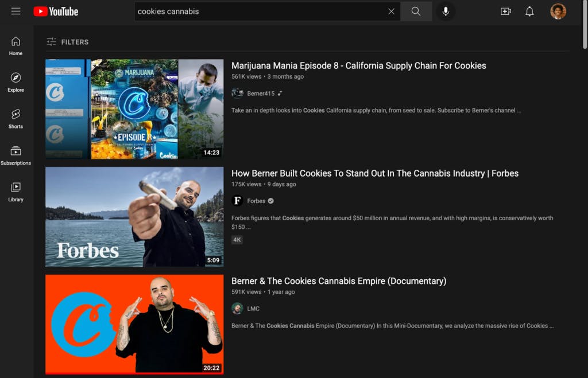Expand the FILTERS options
The image size is (588, 378).
(x=68, y=42)
